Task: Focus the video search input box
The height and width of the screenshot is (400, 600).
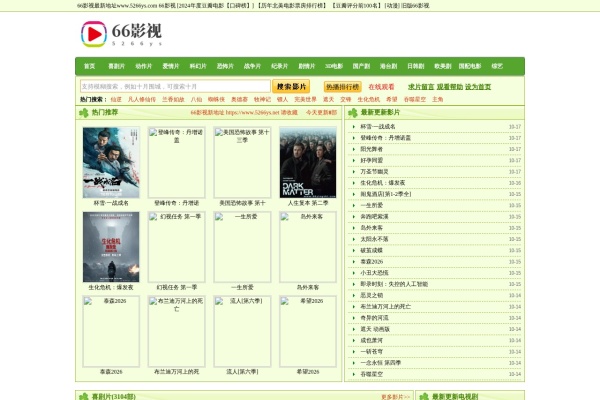Action: (x=175, y=87)
